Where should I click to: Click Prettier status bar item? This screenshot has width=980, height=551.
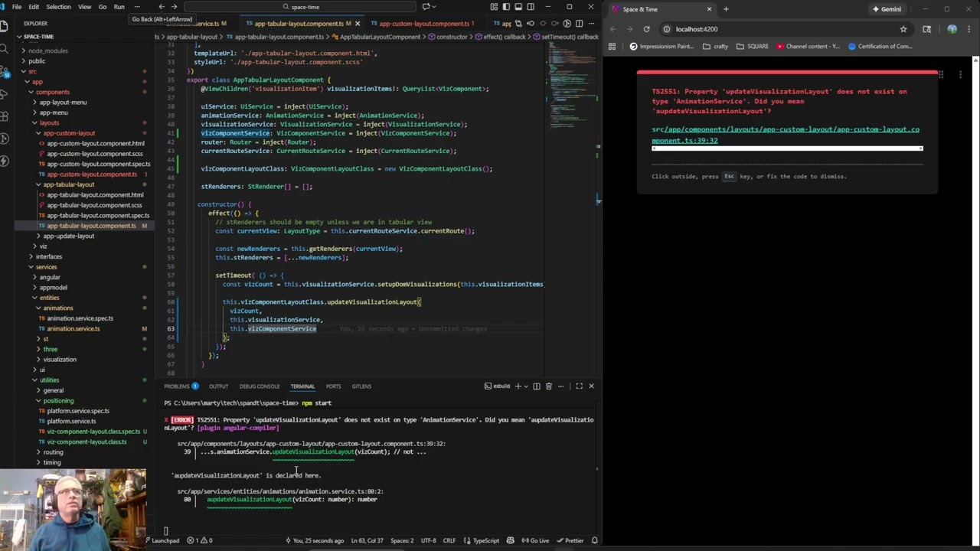coord(570,541)
